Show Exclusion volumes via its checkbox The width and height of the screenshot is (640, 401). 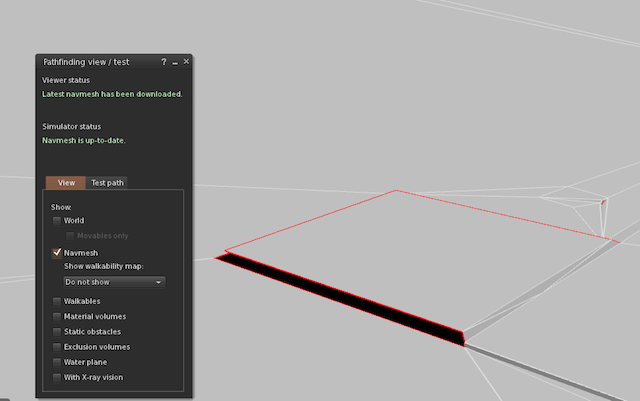57,347
